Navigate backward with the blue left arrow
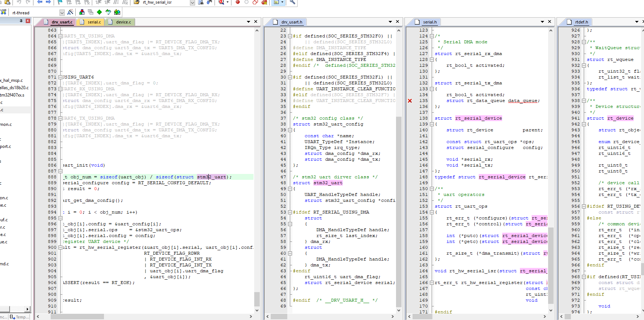 tap(40, 2)
